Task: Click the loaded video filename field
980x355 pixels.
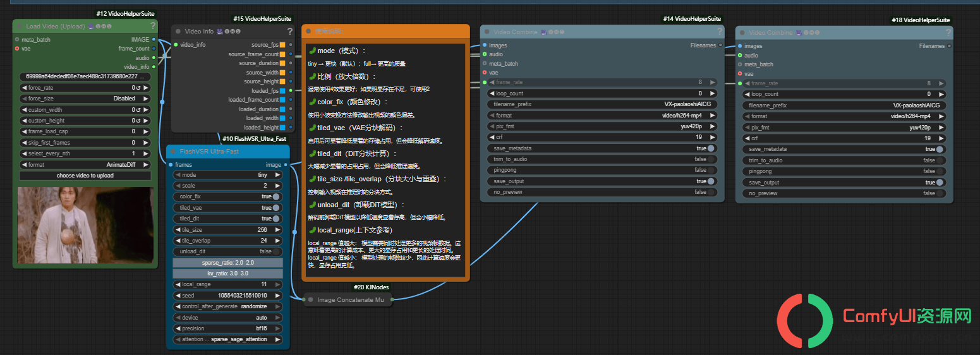Action: pos(85,76)
